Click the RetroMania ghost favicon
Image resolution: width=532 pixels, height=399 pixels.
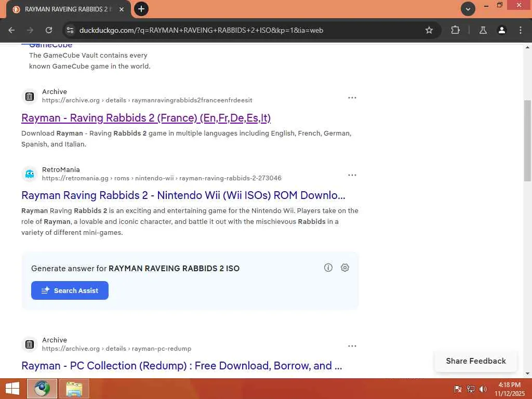click(x=30, y=174)
